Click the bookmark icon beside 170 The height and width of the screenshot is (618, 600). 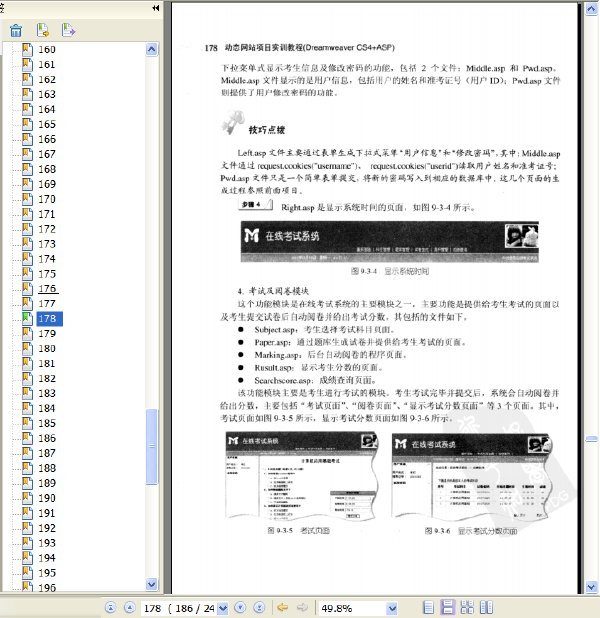pyautogui.click(x=27, y=199)
